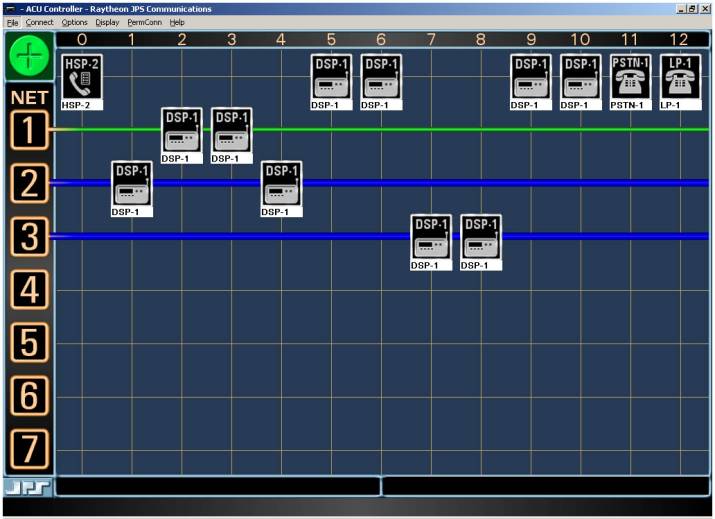Select NET 7 button
Viewport: 715px width, 519px height.
[29, 449]
